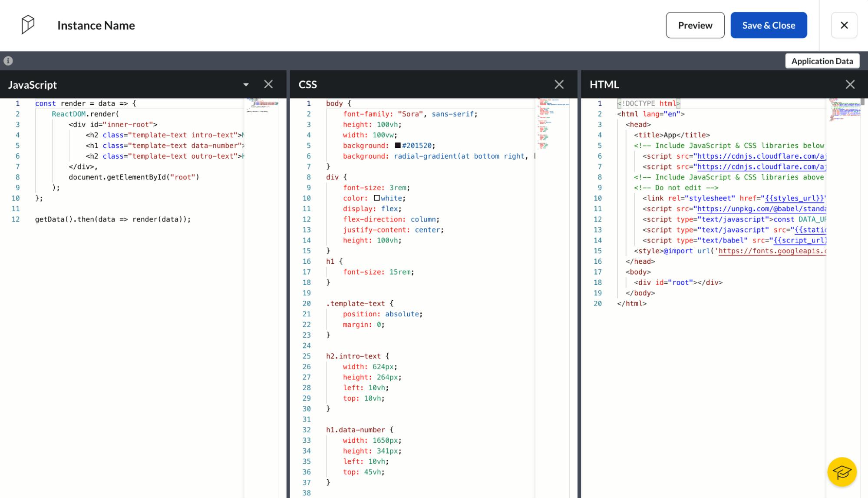Viewport: 868px width, 498px height.
Task: Open the cdnjs.cloudflare.com link on line 7
Action: pos(761,167)
